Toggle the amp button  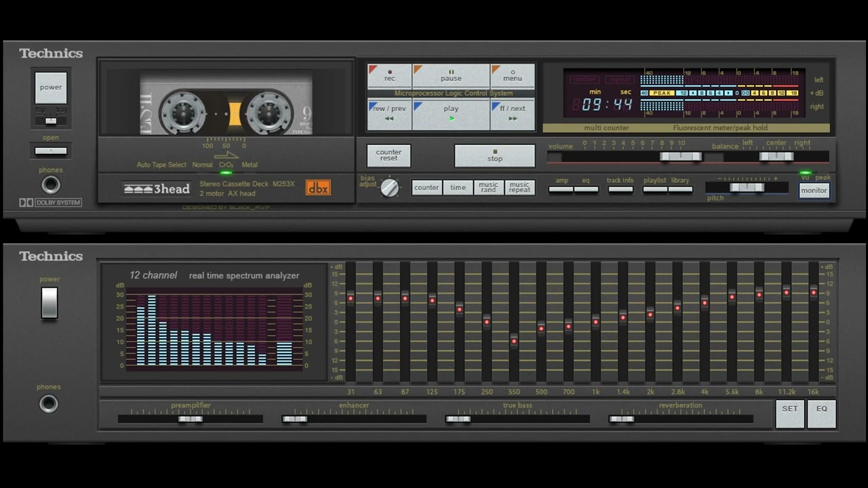[561, 190]
